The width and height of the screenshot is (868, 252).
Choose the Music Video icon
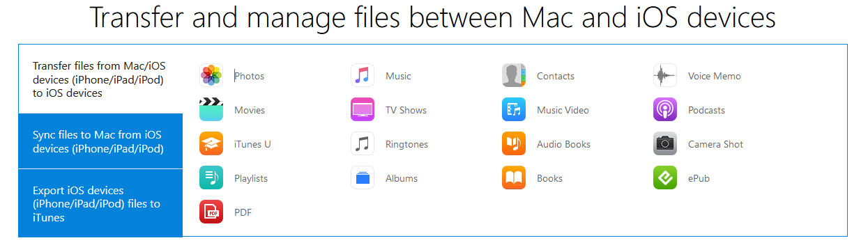(x=514, y=110)
